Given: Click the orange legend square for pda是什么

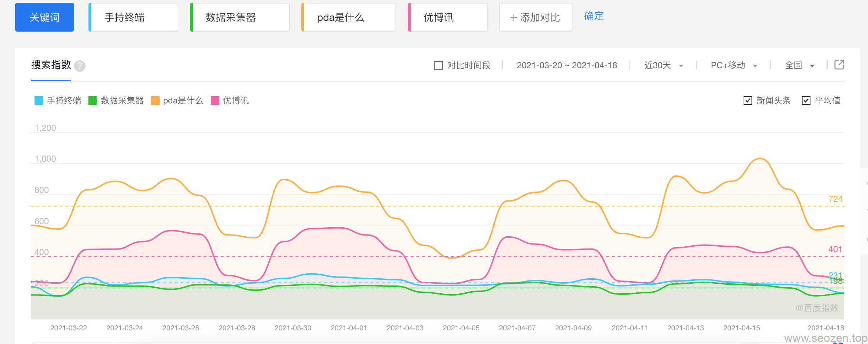Looking at the screenshot, I should [x=155, y=101].
